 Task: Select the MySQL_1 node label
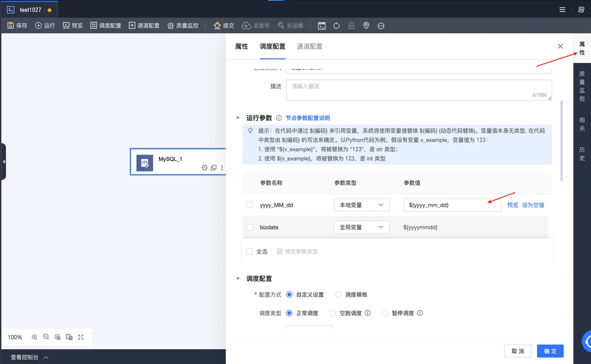(170, 159)
